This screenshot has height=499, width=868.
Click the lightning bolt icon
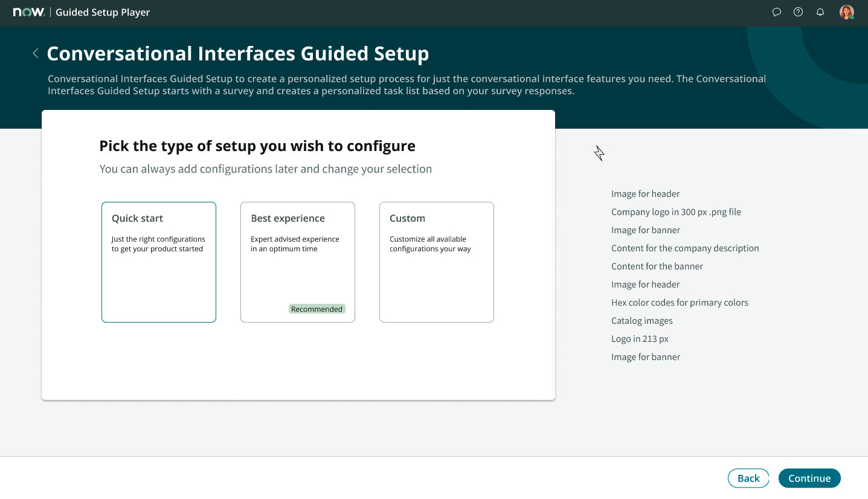coord(599,153)
